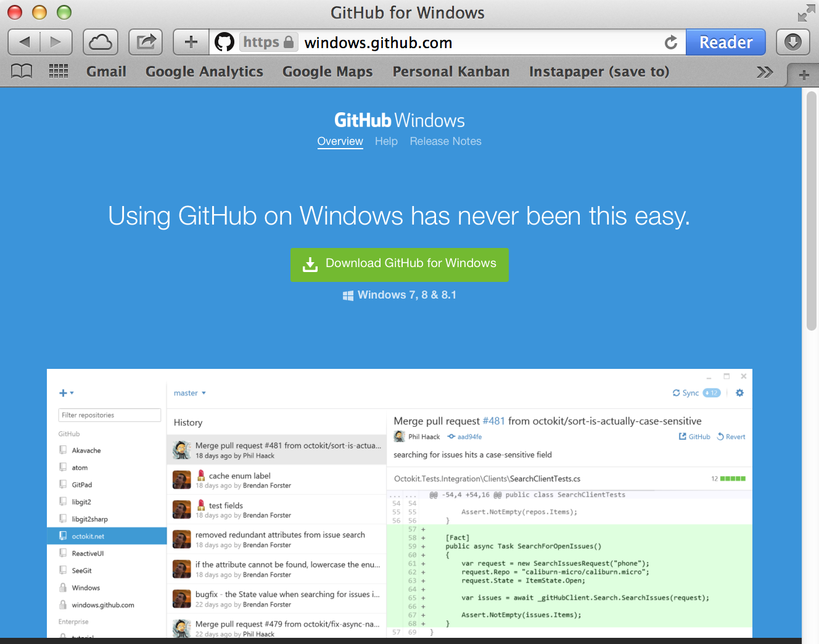
Task: Click the GitHub Windows logo heading
Action: click(x=400, y=120)
